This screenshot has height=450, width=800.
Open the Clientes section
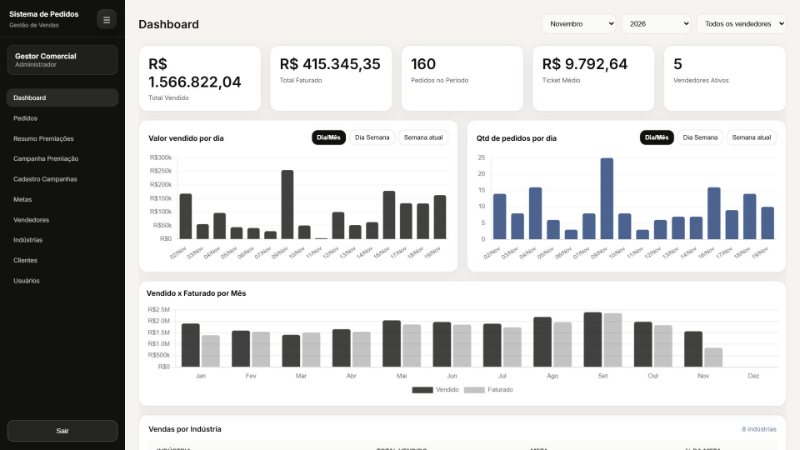pyautogui.click(x=62, y=260)
